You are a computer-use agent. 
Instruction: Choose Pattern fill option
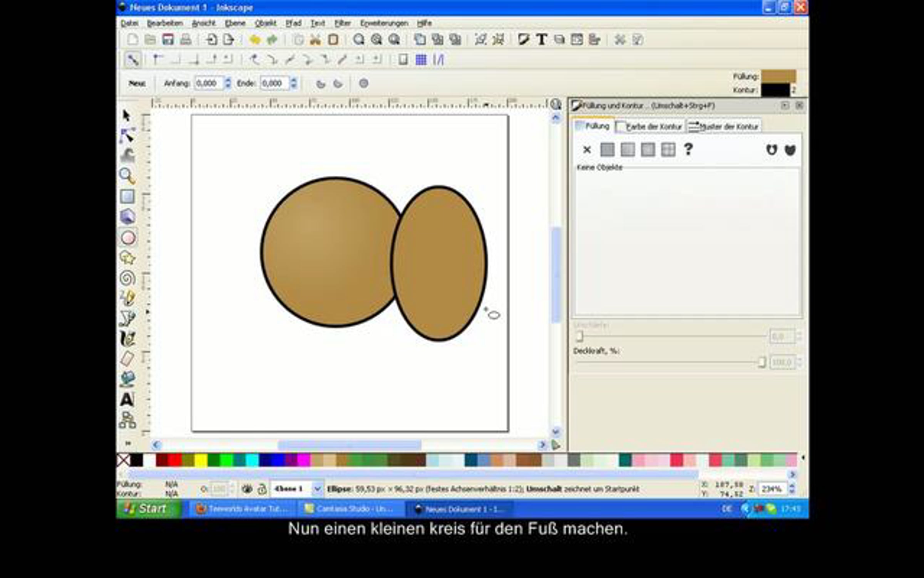(668, 150)
